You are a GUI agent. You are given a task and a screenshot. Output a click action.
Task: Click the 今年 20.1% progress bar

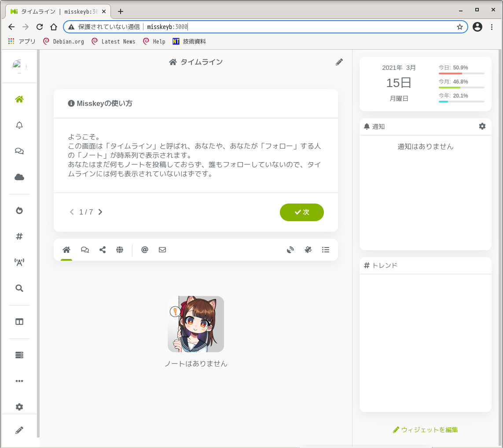(461, 102)
